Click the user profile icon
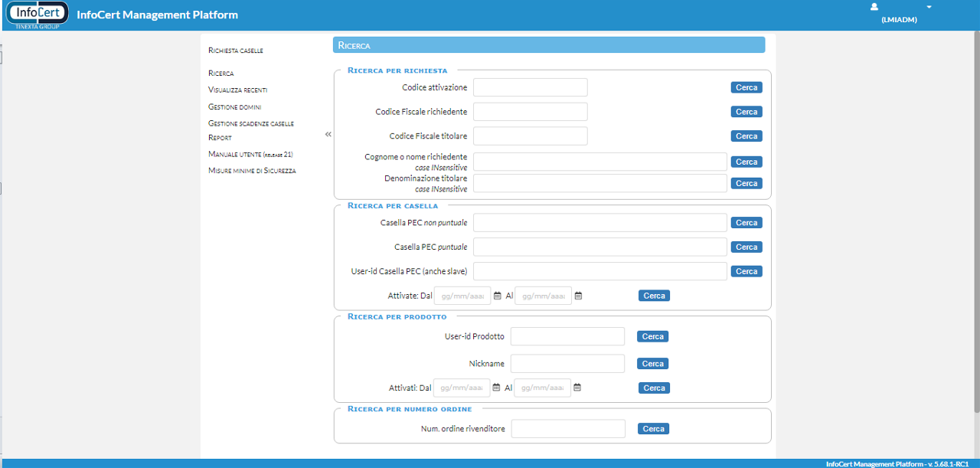980x468 pixels. 874,7
